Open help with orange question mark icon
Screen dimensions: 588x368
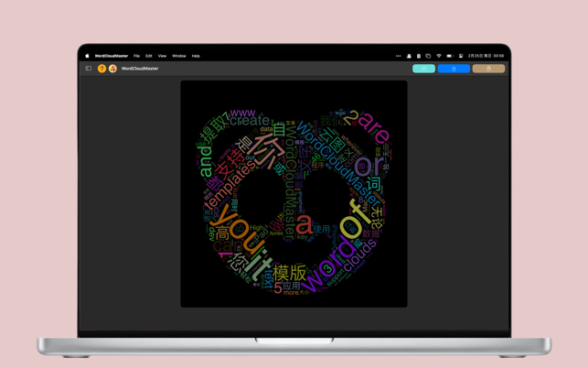(102, 69)
